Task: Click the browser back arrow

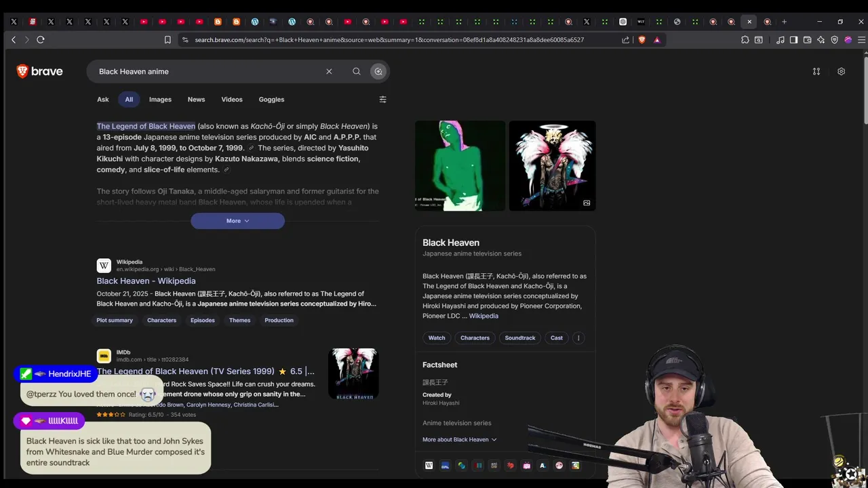Action: point(14,40)
